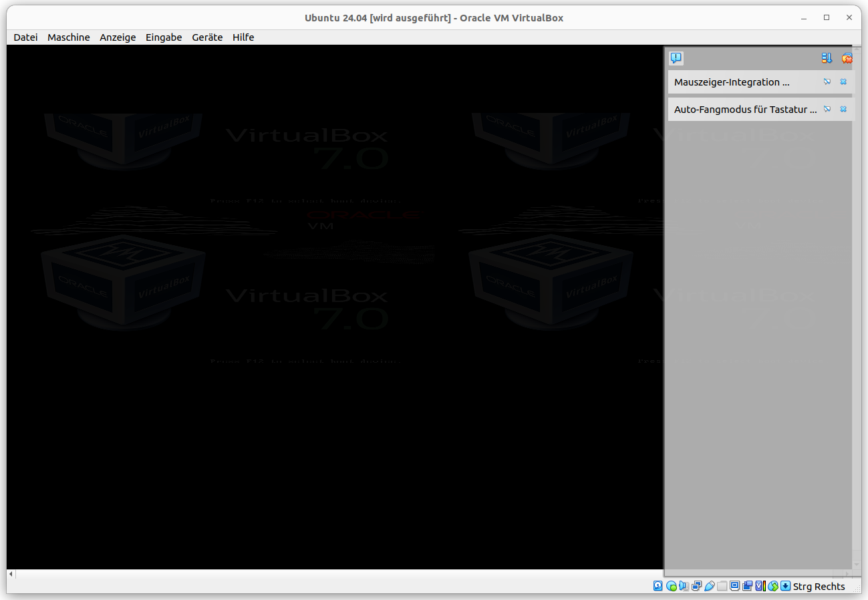Viewport: 868px width, 600px height.
Task: Click the warning notification icon in the panel
Action: pyautogui.click(x=676, y=58)
